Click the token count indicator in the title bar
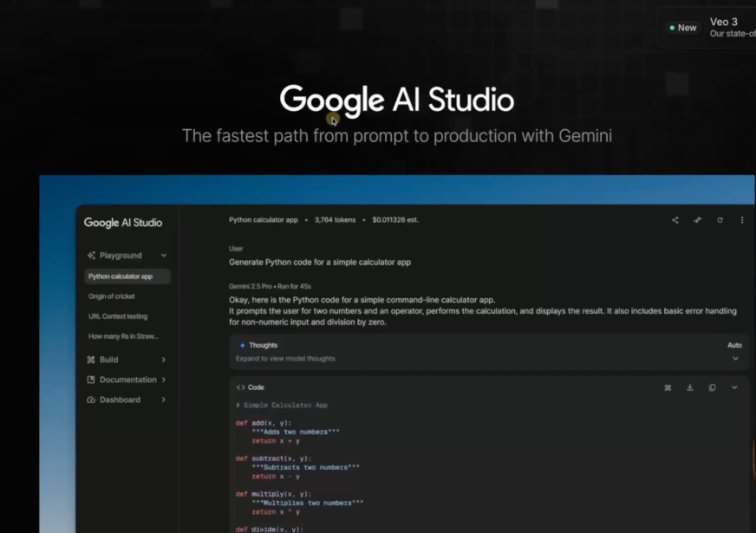 pyautogui.click(x=336, y=219)
